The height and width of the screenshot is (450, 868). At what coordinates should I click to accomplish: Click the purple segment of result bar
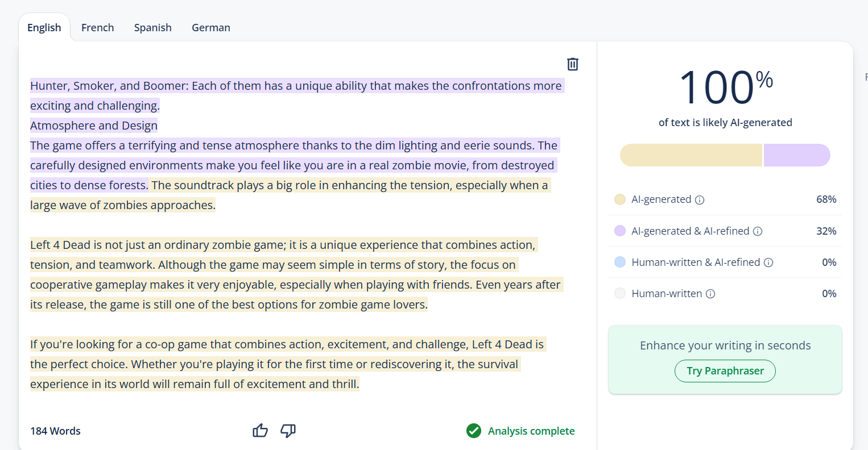click(796, 155)
